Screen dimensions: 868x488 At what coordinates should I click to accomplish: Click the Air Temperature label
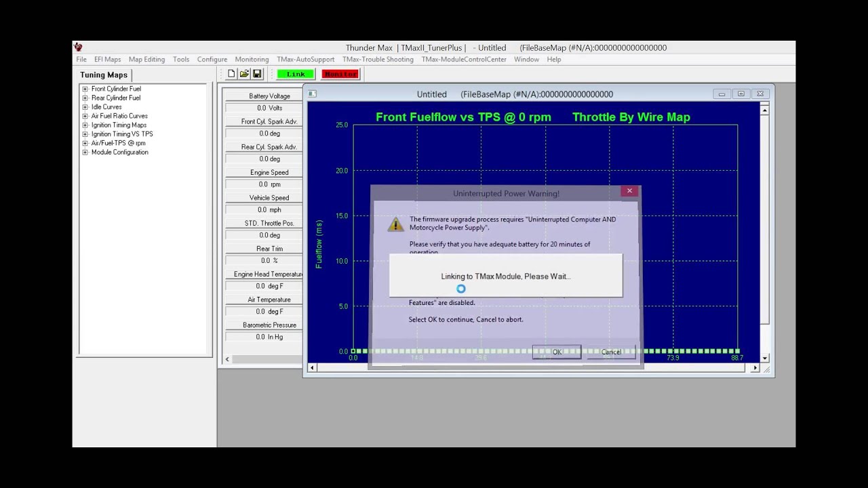click(x=269, y=300)
